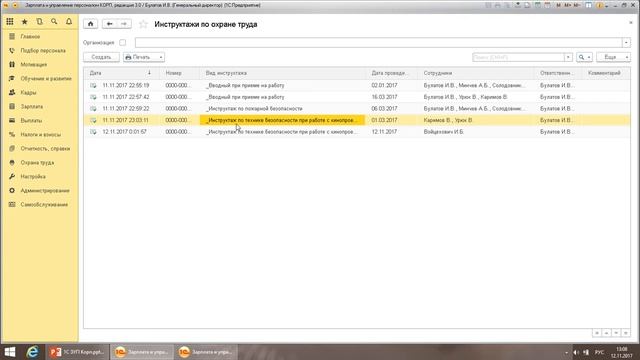Select the row dated 11.11.2017 22:55:19
The height and width of the screenshot is (360, 640).
(x=357, y=85)
